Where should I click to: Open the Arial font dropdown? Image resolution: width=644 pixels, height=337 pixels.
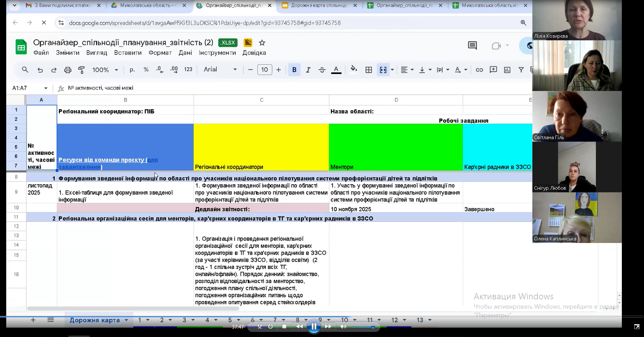coord(220,69)
